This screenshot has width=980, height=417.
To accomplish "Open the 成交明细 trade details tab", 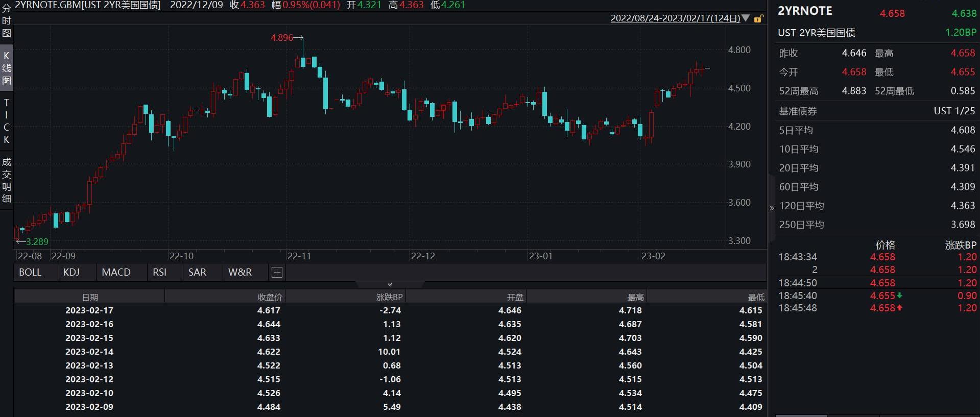I will [7, 180].
